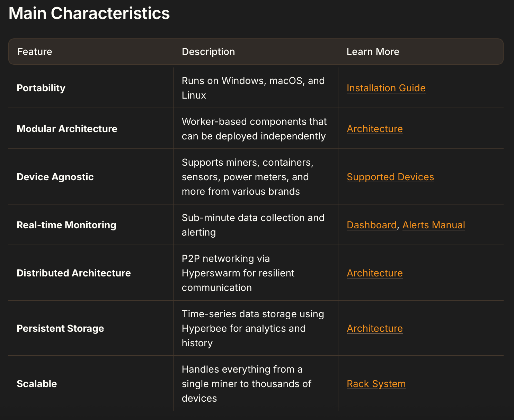Follow Architecture link in Persistent Storage row
This screenshot has height=420, width=514.
pyautogui.click(x=374, y=328)
